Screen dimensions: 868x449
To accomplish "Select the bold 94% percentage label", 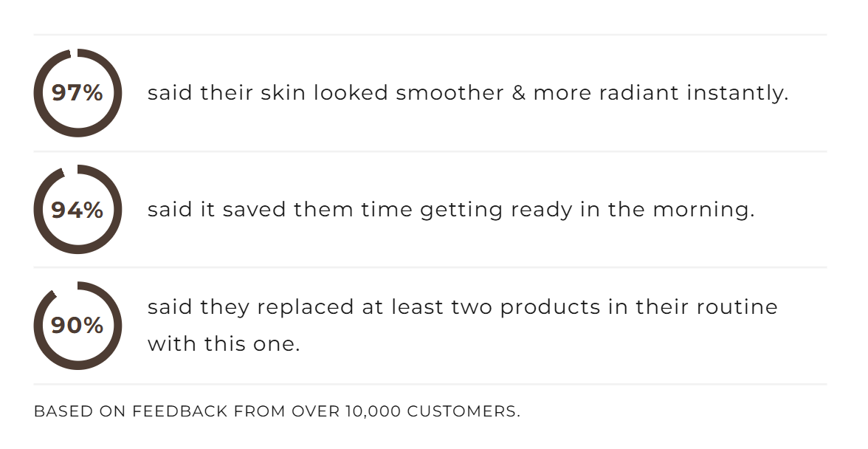I will [77, 210].
